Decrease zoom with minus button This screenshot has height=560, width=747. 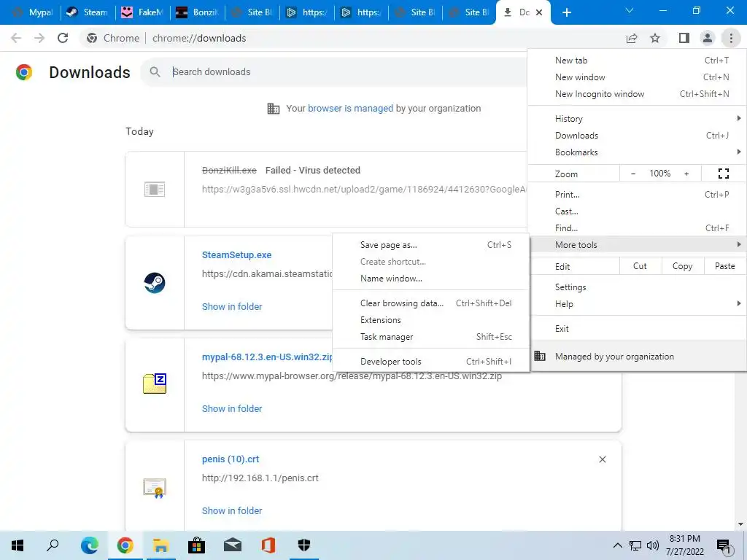coord(633,174)
